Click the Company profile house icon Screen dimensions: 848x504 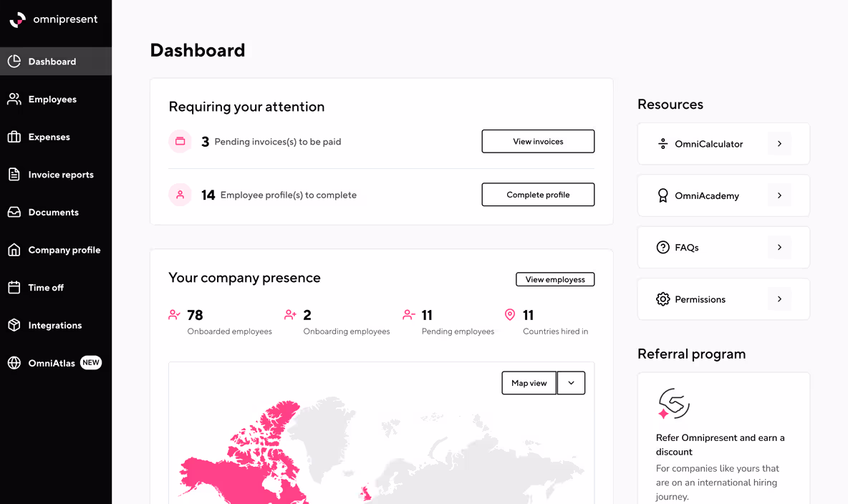(14, 250)
